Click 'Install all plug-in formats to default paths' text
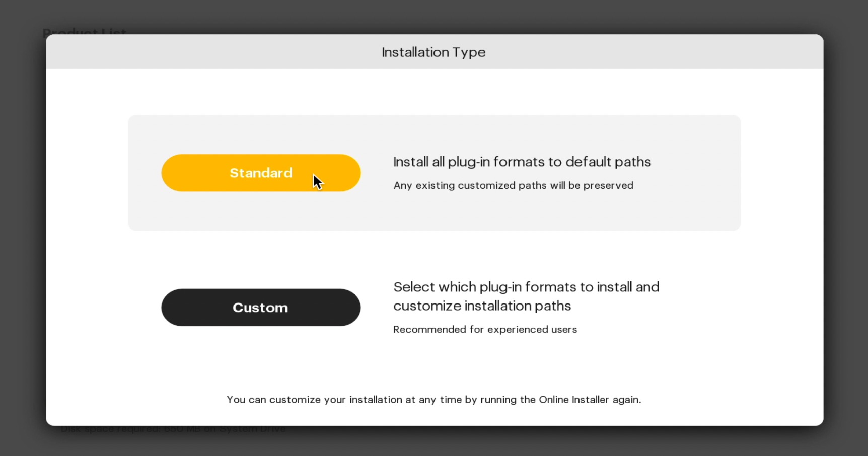The height and width of the screenshot is (456, 868). click(x=522, y=162)
